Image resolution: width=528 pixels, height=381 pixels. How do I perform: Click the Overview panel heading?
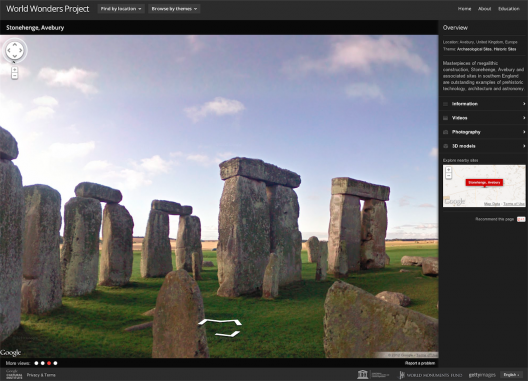point(455,28)
